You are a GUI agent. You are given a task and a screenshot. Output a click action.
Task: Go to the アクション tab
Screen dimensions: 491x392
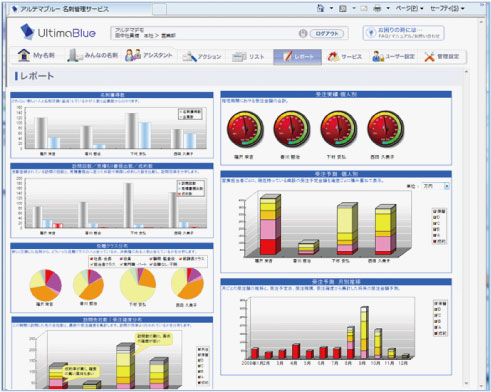(x=202, y=57)
